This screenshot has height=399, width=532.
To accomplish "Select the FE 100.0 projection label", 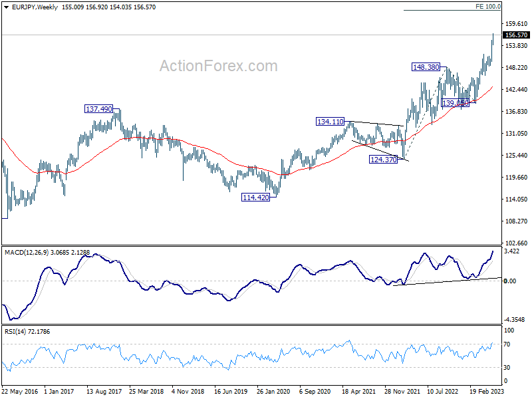I will click(488, 7).
